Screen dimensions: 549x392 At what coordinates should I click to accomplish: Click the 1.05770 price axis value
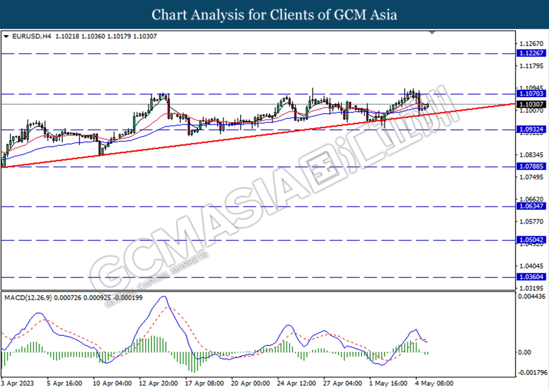coord(531,221)
